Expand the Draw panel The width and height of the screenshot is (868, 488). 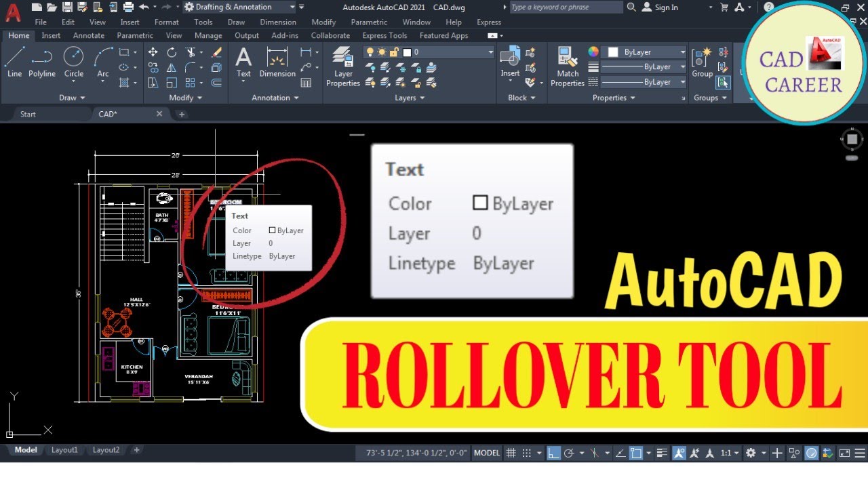pyautogui.click(x=72, y=98)
